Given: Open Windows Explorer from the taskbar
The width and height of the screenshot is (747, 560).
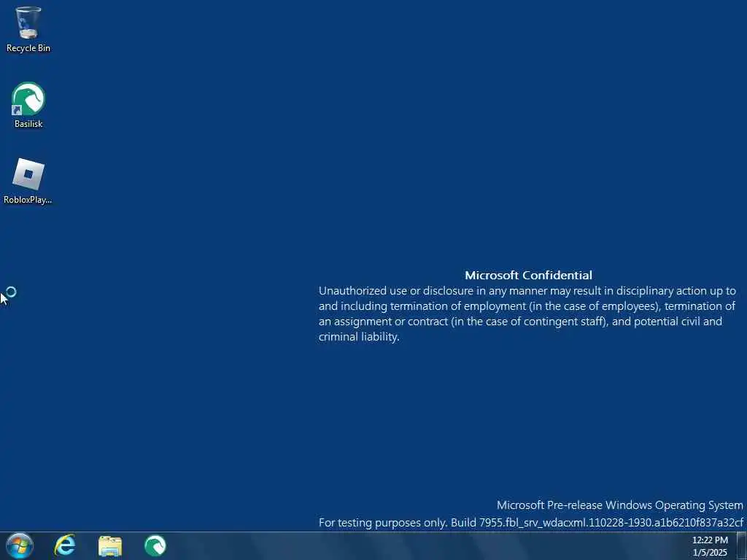Looking at the screenshot, I should pyautogui.click(x=110, y=546).
